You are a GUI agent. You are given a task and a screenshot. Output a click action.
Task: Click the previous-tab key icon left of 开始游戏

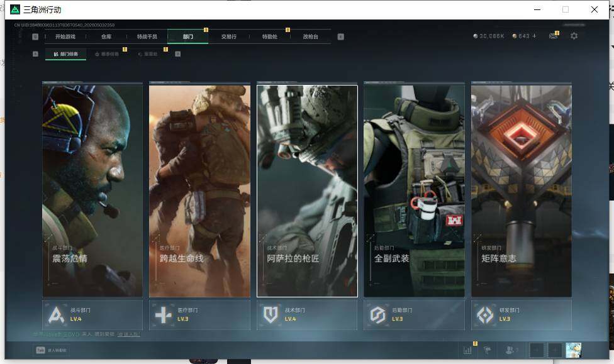tap(35, 37)
